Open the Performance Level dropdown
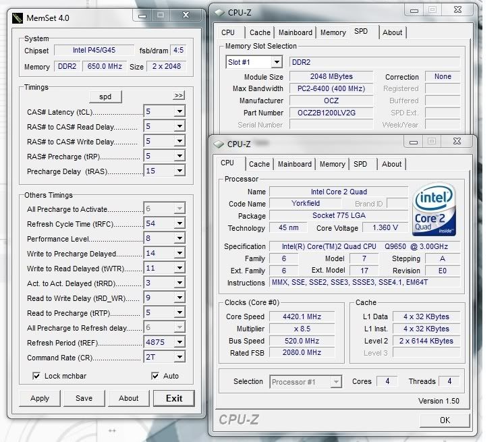Screen dimensions: 504x442 click(x=179, y=238)
